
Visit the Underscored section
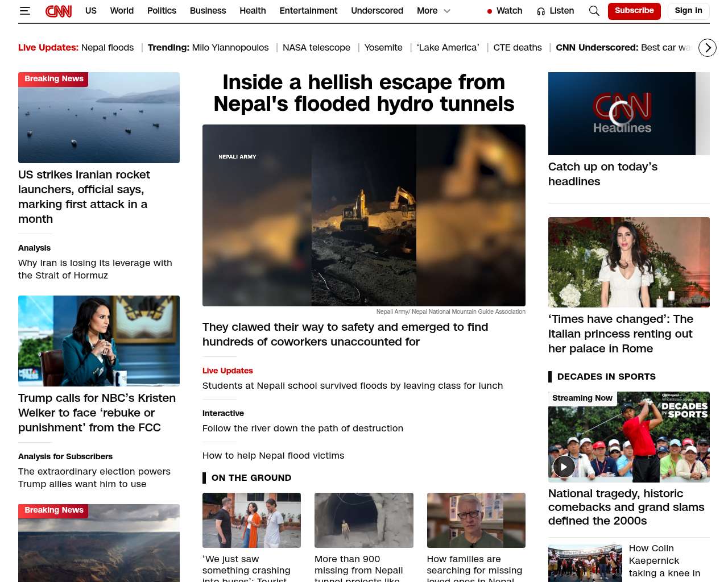377,11
